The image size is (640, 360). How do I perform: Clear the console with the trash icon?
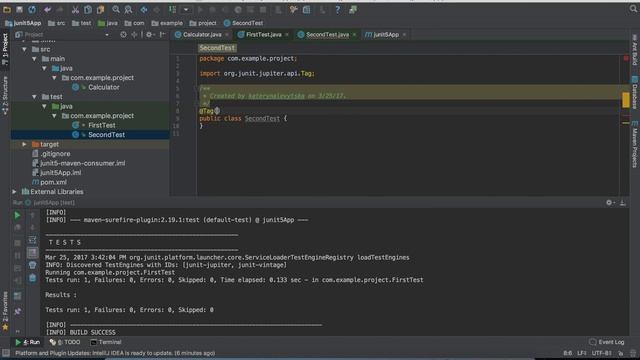coord(33,278)
